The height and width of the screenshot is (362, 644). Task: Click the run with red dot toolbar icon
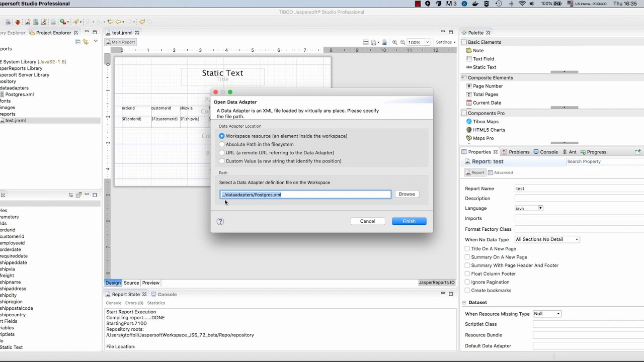coord(63,22)
